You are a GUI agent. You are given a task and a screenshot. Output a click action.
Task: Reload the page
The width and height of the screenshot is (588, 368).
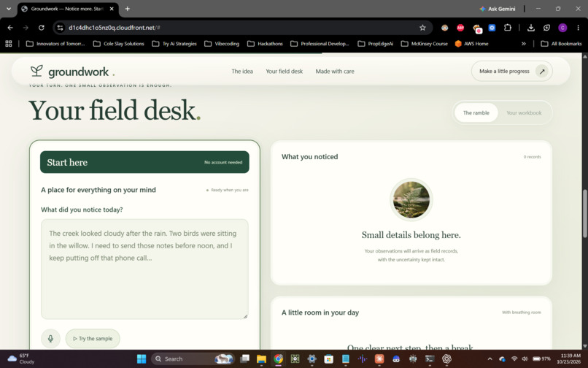click(42, 28)
